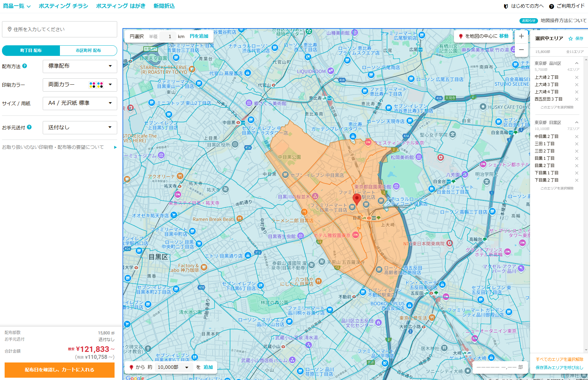588x380 pixels.
Task: Click the 目黒寄生虫館 museum marker
Action: 301,236
